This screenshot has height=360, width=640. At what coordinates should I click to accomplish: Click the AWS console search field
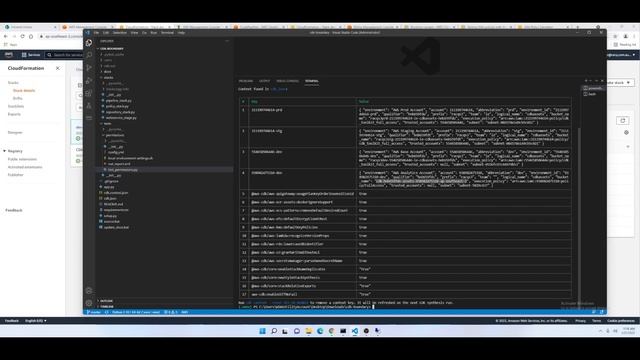65,55
